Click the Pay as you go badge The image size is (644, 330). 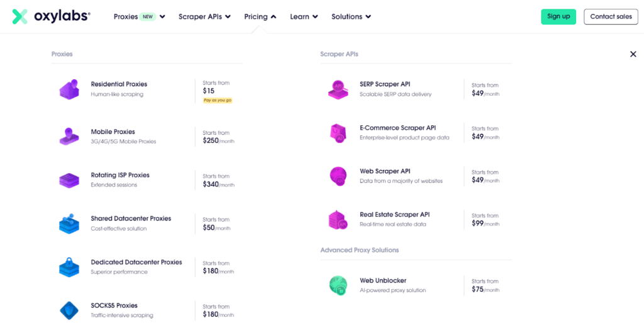click(218, 100)
